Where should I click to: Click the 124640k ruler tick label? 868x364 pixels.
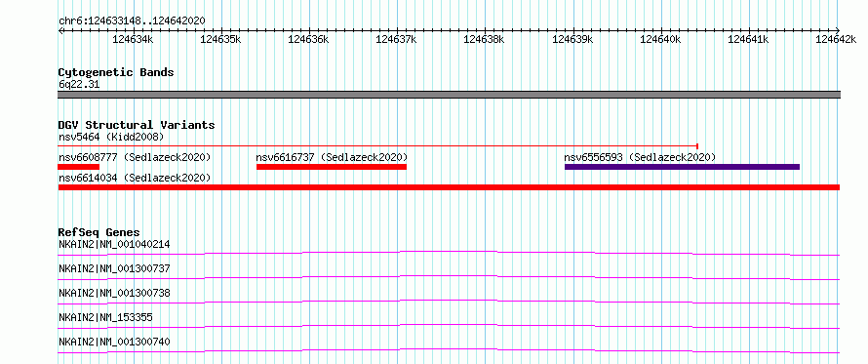pyautogui.click(x=660, y=39)
